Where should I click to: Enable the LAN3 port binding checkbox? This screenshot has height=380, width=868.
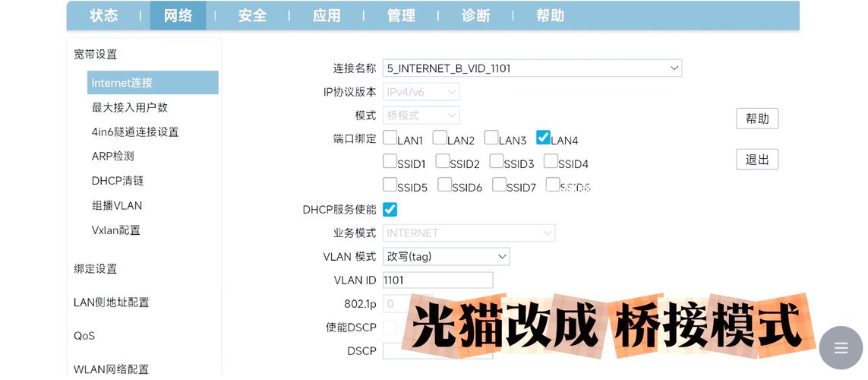pyautogui.click(x=491, y=138)
